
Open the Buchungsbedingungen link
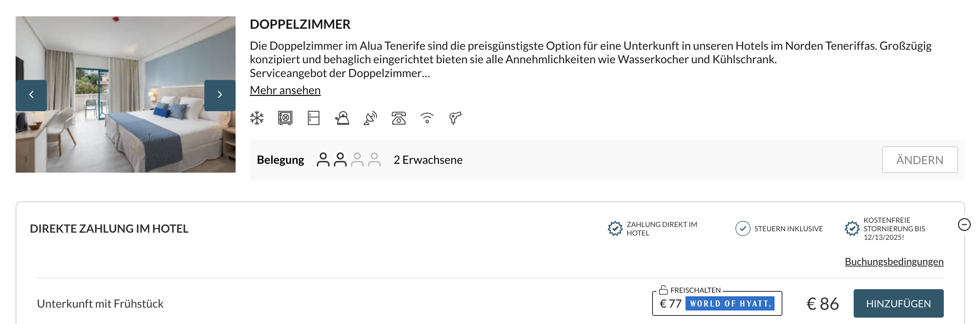pos(894,261)
